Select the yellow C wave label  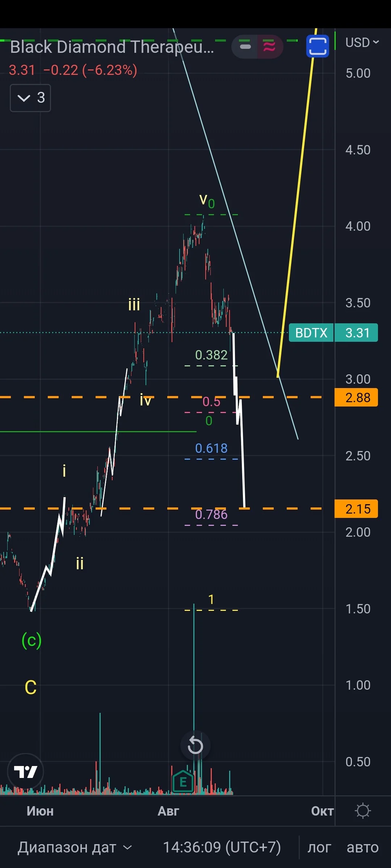[x=30, y=688]
